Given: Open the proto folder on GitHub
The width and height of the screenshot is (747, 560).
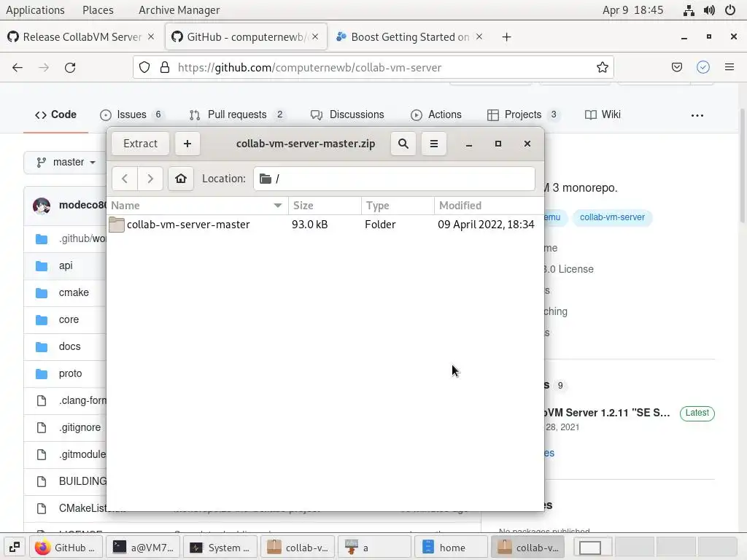Looking at the screenshot, I should 71,373.
